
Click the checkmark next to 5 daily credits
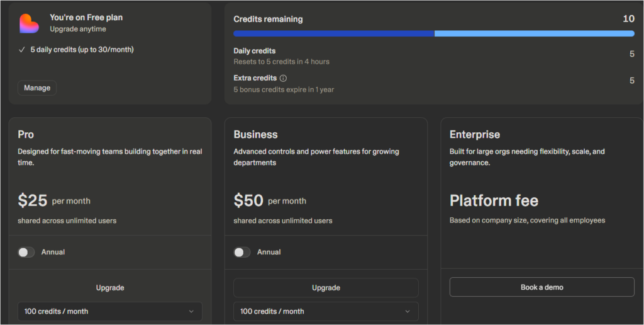coord(22,50)
